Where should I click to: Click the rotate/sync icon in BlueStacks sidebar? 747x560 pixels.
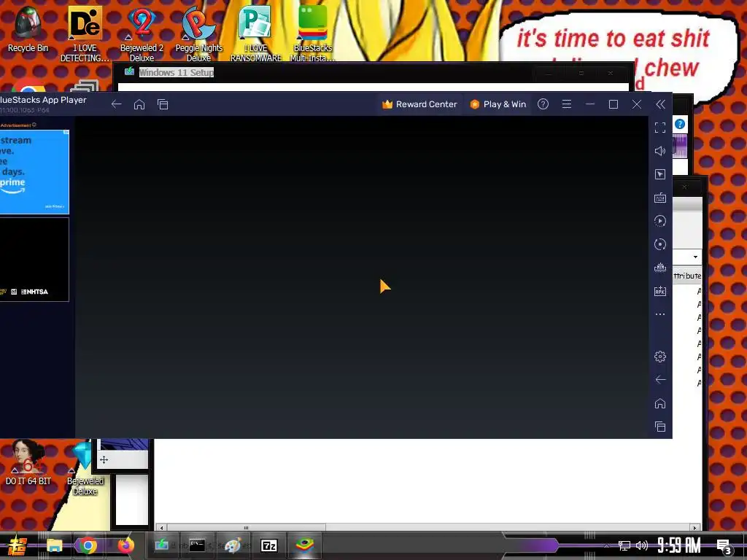tap(660, 244)
